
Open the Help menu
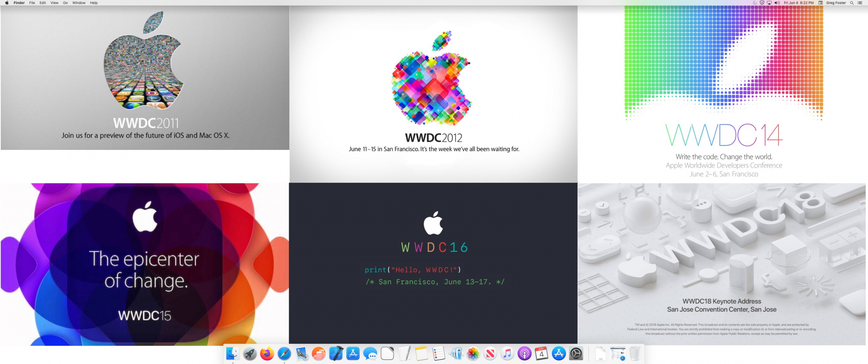pyautogui.click(x=94, y=3)
